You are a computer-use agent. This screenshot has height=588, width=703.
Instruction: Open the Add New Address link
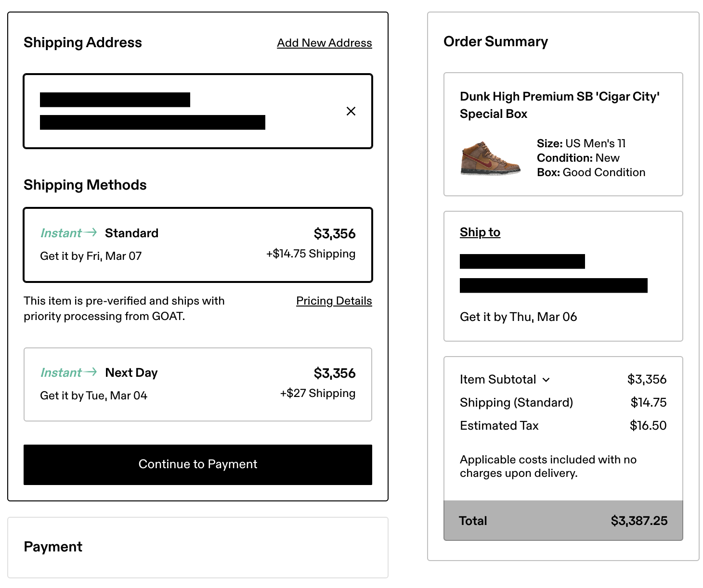click(x=324, y=43)
